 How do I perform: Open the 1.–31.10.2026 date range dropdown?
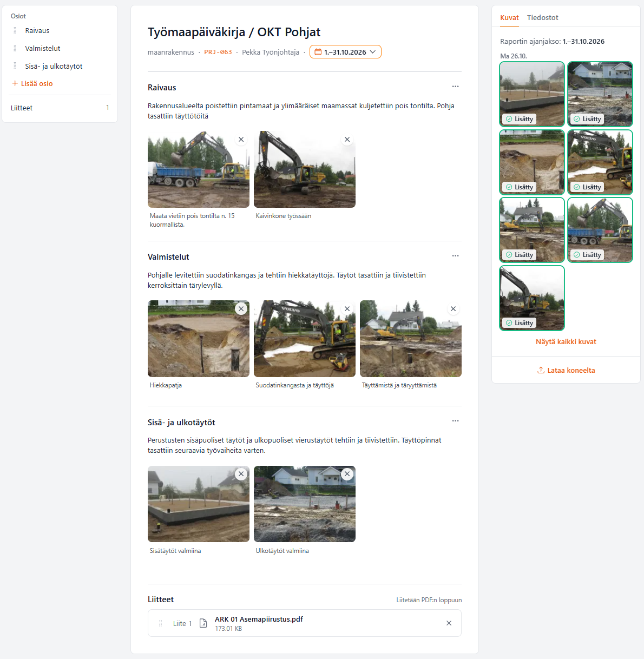[345, 52]
